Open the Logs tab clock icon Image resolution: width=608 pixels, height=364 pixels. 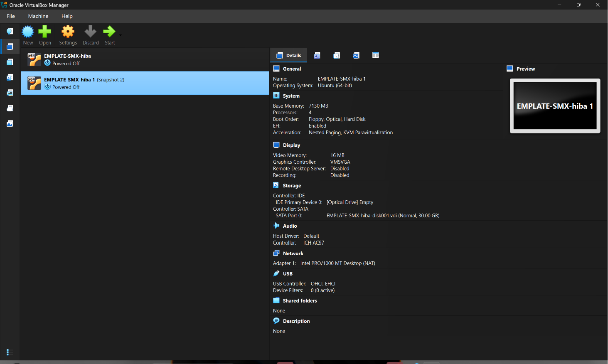(337, 55)
